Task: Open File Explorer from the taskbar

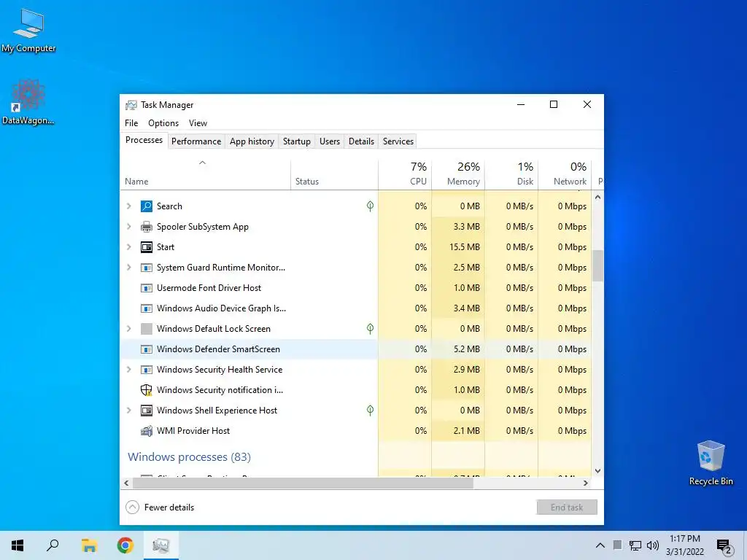Action: tap(89, 545)
